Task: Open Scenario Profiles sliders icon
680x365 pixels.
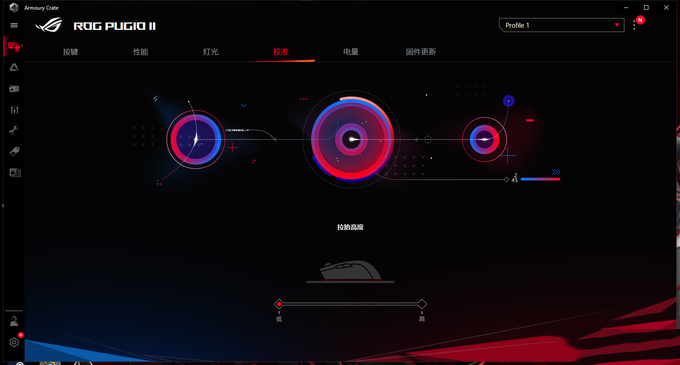Action: [x=14, y=109]
